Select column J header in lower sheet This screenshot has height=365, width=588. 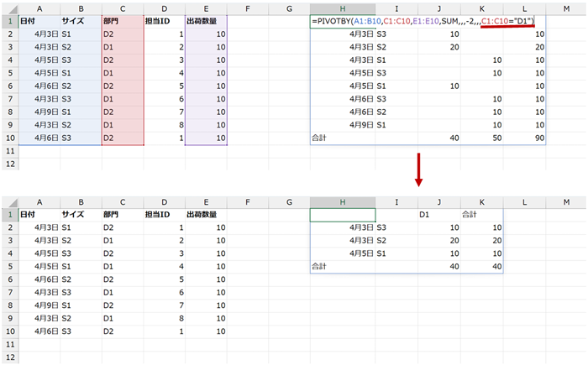pos(439,202)
